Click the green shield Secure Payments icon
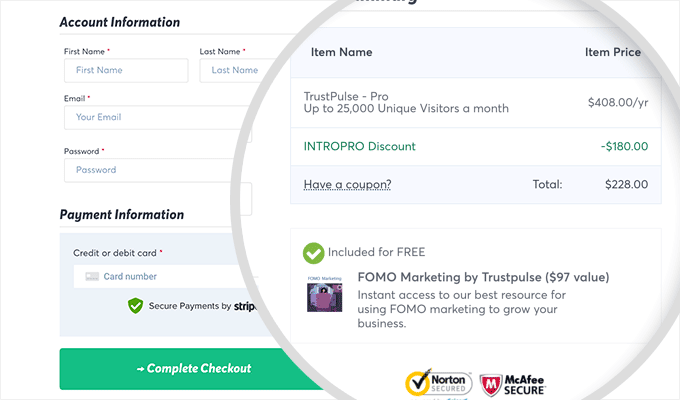 click(136, 306)
